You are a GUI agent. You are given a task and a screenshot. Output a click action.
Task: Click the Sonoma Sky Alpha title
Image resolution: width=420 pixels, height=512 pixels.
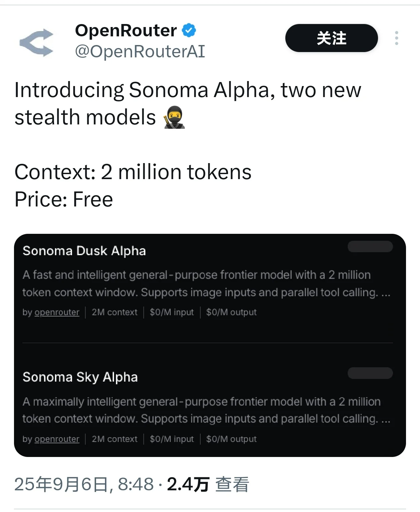pyautogui.click(x=80, y=377)
